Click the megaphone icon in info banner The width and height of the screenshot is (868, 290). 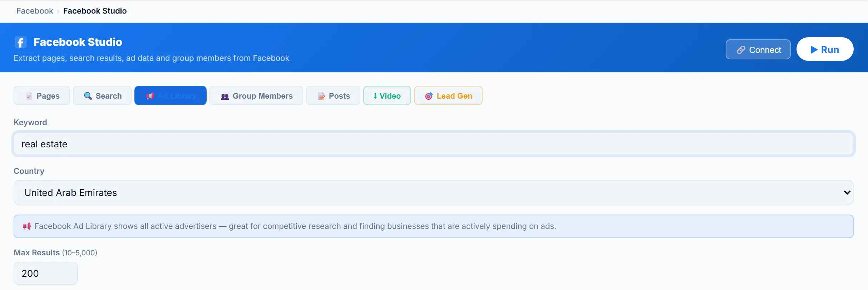pyautogui.click(x=27, y=226)
